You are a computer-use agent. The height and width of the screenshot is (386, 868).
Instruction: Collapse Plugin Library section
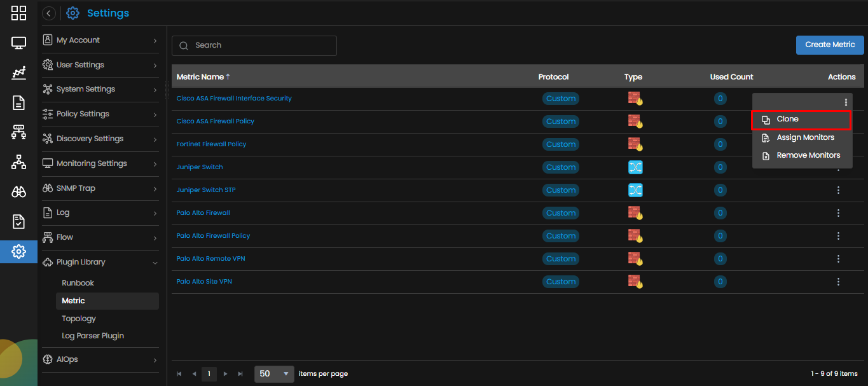coord(100,262)
